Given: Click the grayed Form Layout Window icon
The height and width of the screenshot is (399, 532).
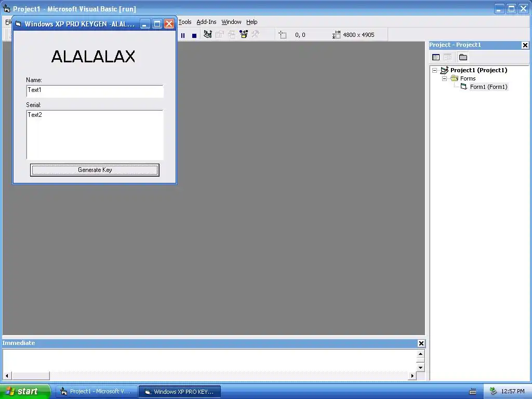Looking at the screenshot, I should pos(232,34).
